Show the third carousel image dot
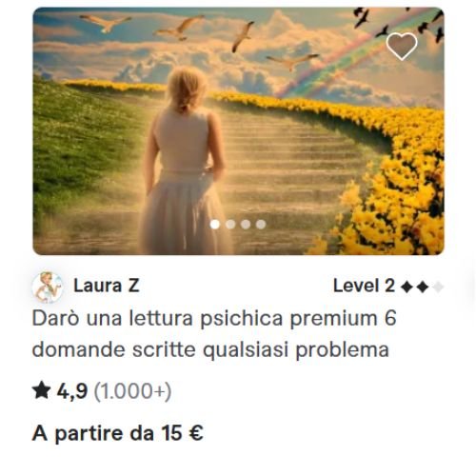 246,225
